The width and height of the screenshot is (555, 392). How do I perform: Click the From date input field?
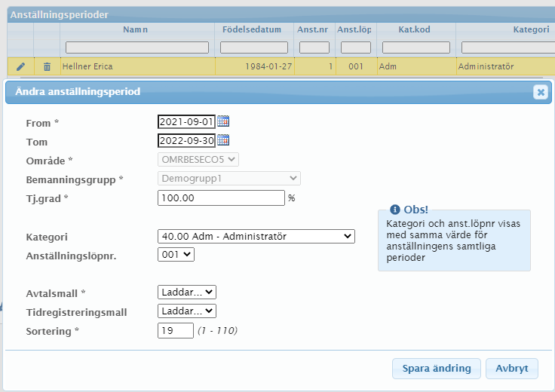(x=186, y=121)
